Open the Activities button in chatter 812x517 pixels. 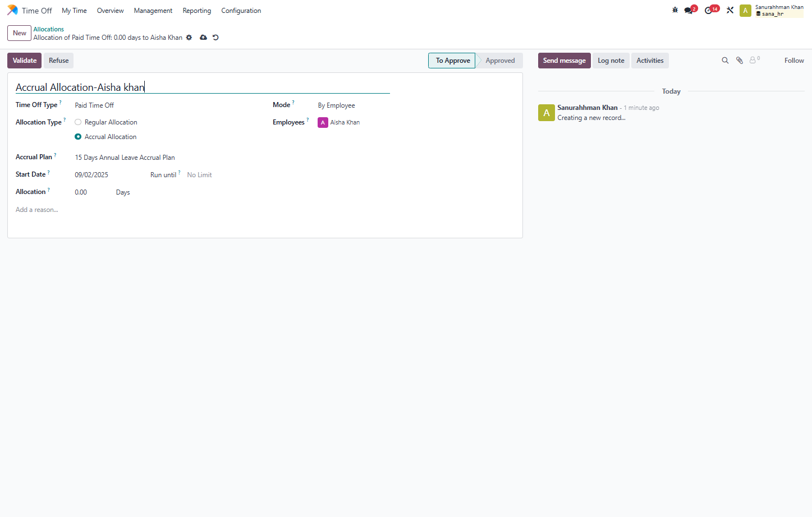coord(650,61)
